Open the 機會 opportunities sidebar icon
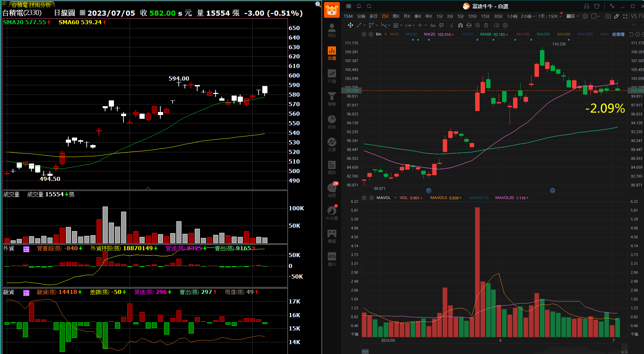Viewport: 644px width, 354px height. point(332,99)
